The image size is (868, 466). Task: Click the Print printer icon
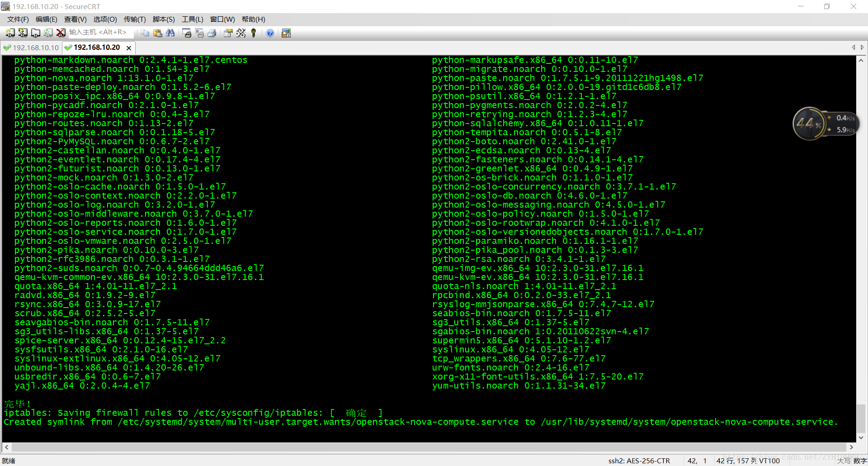click(x=212, y=33)
